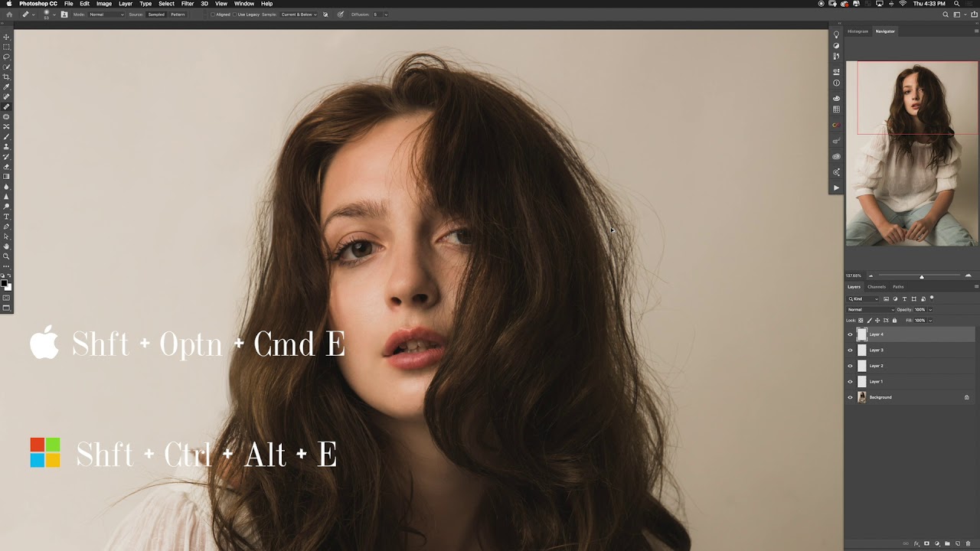Hide Layer 1 visibility eye
980x551 pixels.
coord(850,381)
